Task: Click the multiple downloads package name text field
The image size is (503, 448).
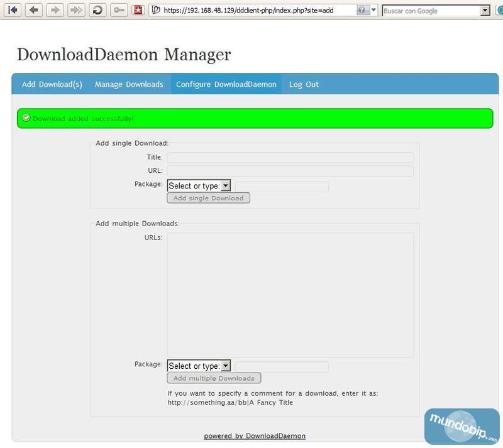Action: [x=282, y=367]
